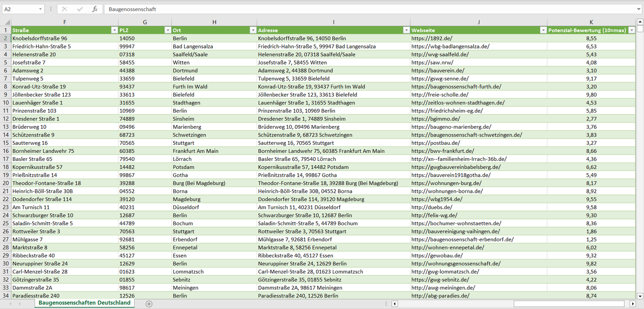Select the Baugenossenschaften Deutschland sheet tab
Viewport: 644px width, 309px height.
(85, 303)
